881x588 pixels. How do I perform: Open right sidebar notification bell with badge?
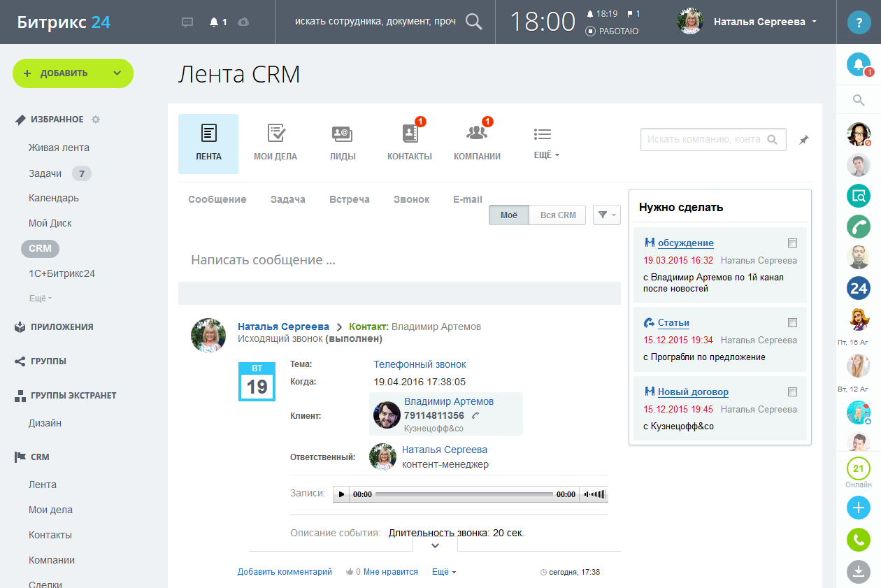coord(859,64)
